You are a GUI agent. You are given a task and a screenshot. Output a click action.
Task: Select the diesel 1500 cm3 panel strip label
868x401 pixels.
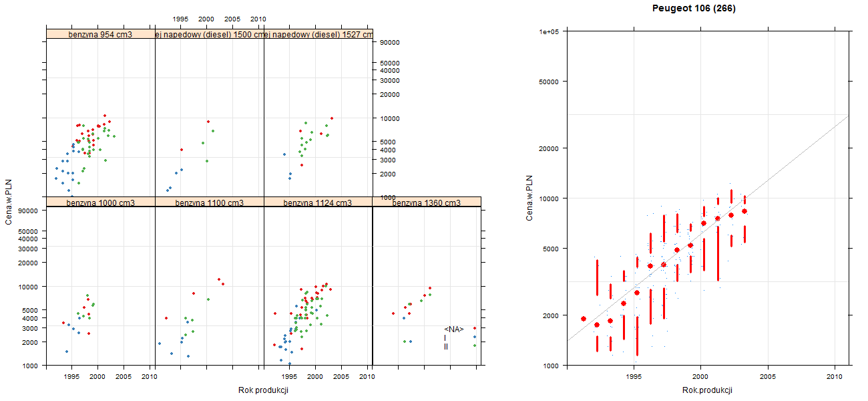[210, 35]
